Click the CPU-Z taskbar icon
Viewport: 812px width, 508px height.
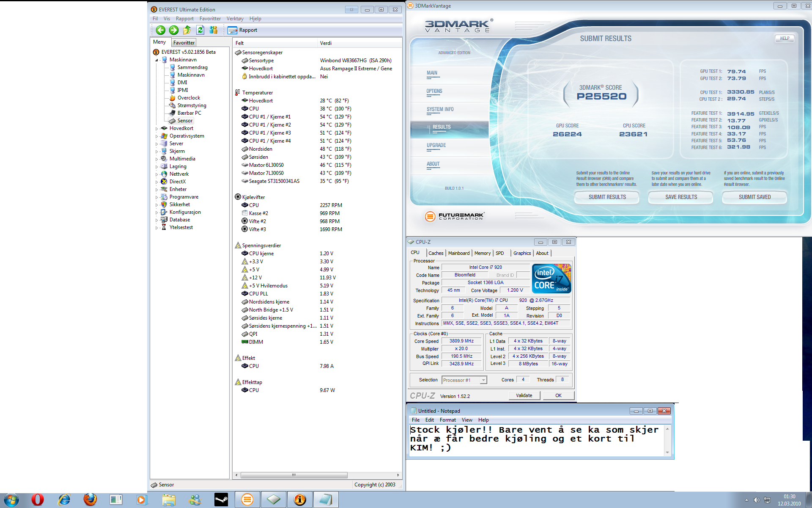[x=274, y=500]
